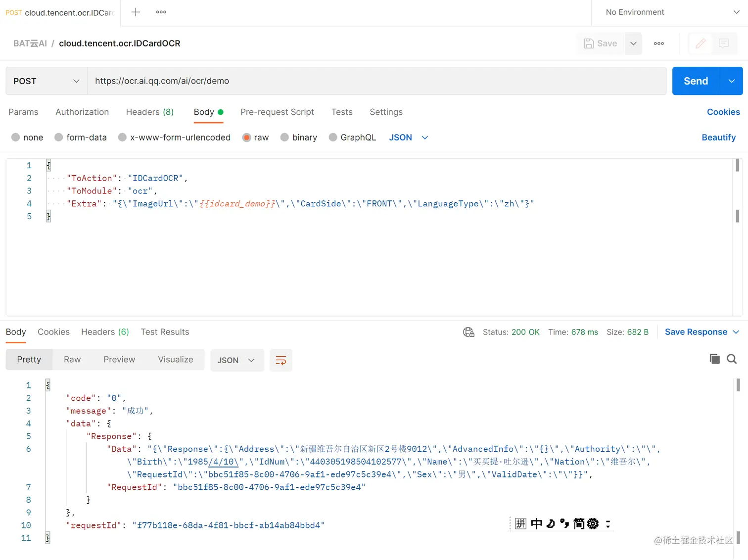This screenshot has width=748, height=560.
Task: Click the Save button
Action: tap(601, 44)
